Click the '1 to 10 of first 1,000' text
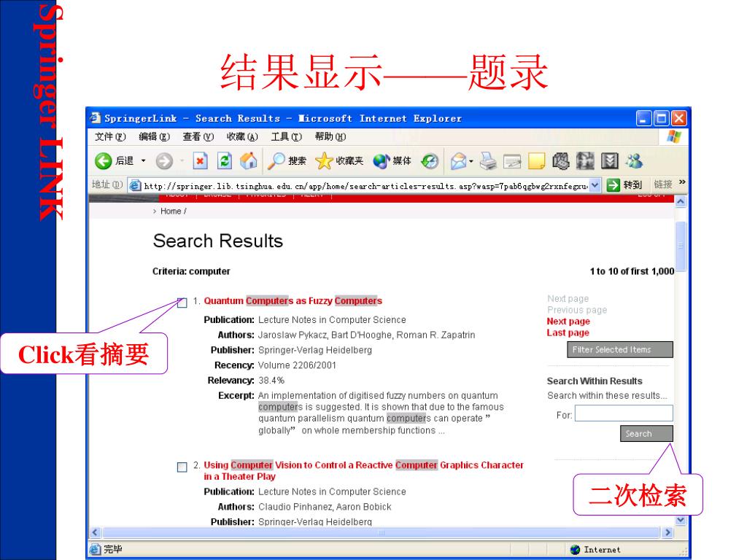 click(632, 271)
